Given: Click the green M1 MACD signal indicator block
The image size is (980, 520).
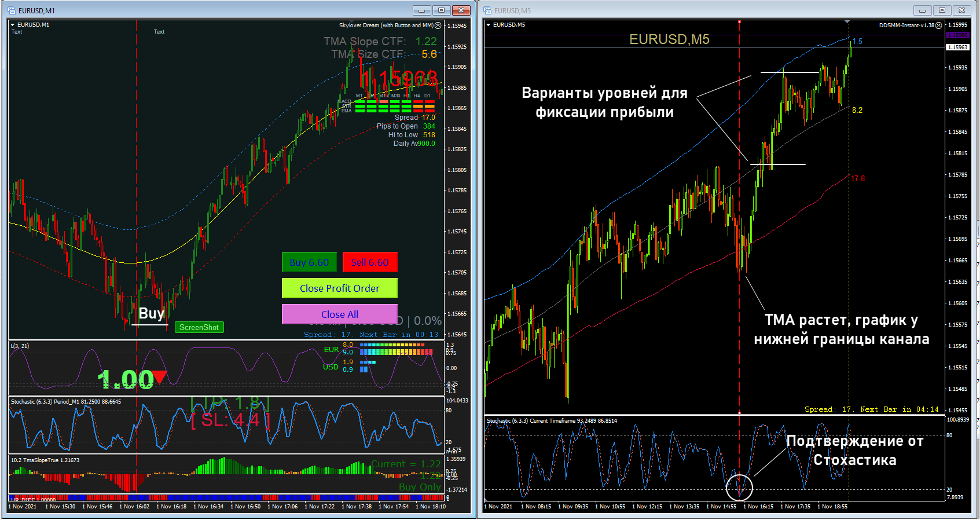Looking at the screenshot, I should pos(360,102).
